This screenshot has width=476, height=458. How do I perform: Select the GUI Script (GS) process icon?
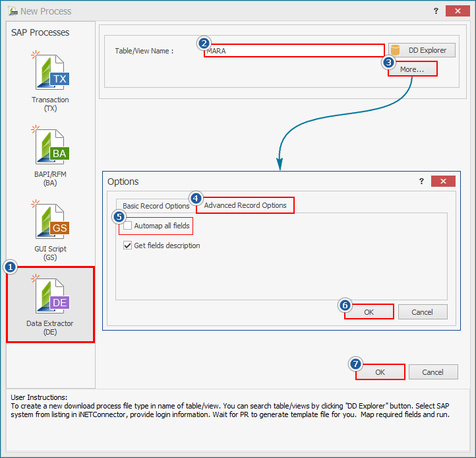(51, 223)
